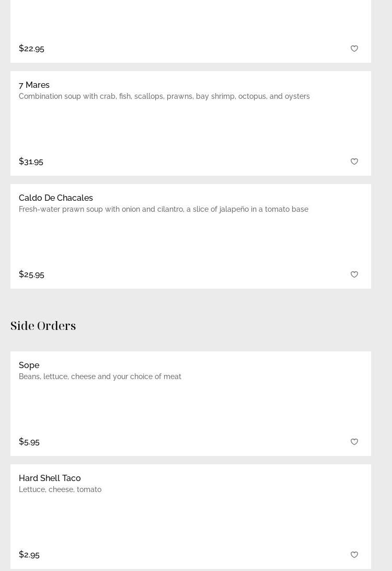Click the Sope item title
This screenshot has height=571, width=392.
tap(29, 365)
